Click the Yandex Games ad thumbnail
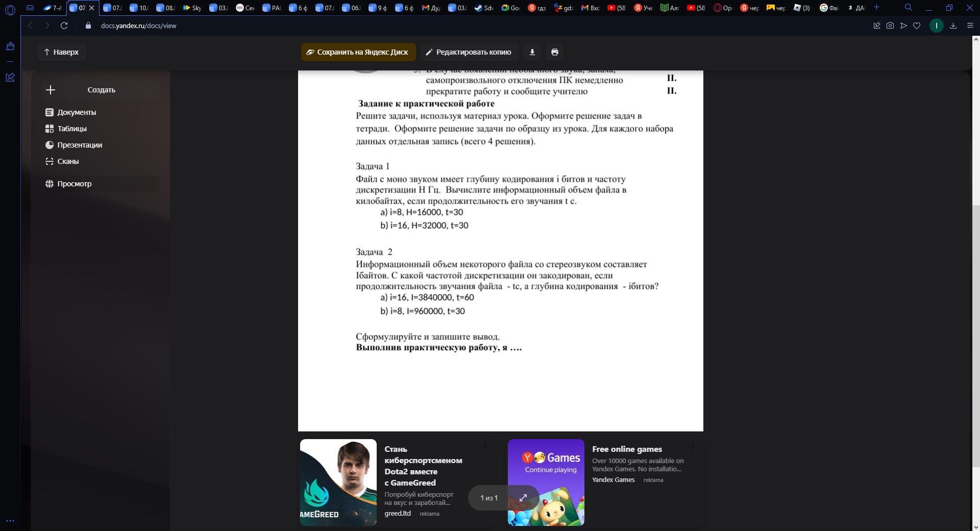 [546, 482]
